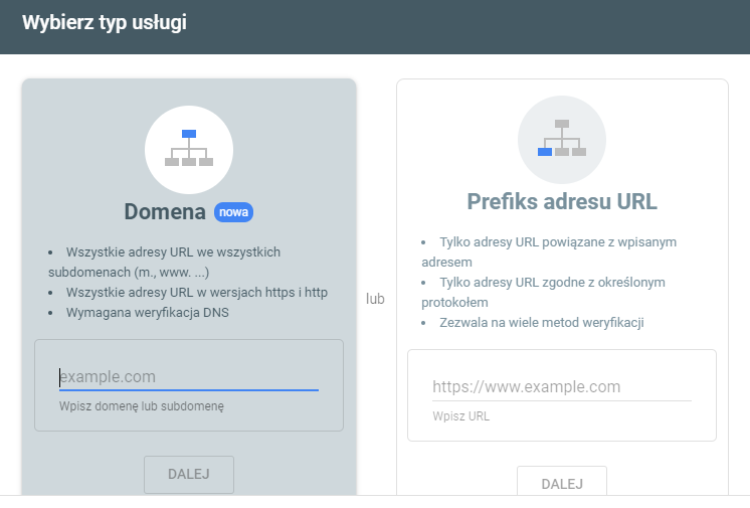Click the Prefiks adresu URL hierarchy icon
Viewport: 750px width, 508px height.
click(x=561, y=139)
